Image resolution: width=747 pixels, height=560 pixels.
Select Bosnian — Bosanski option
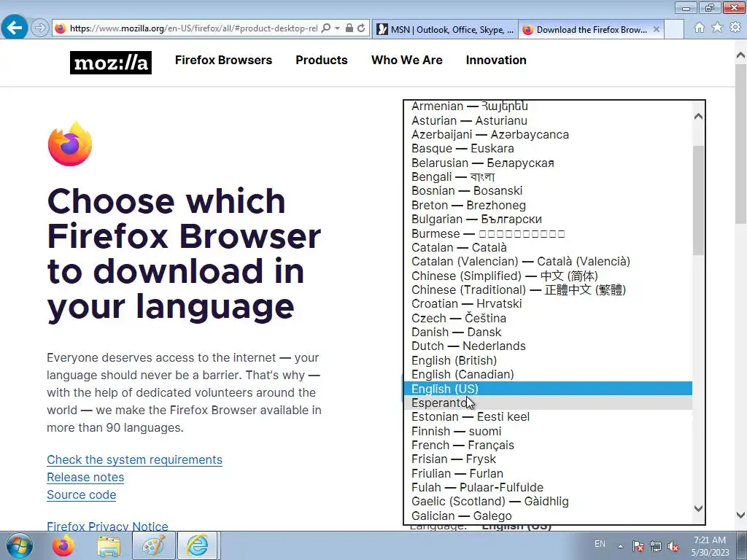pos(548,190)
